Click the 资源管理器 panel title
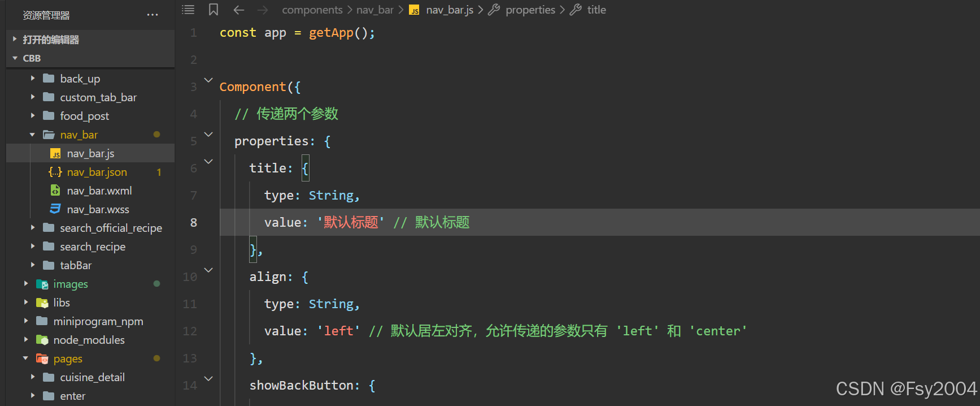The width and height of the screenshot is (980, 406). (46, 15)
